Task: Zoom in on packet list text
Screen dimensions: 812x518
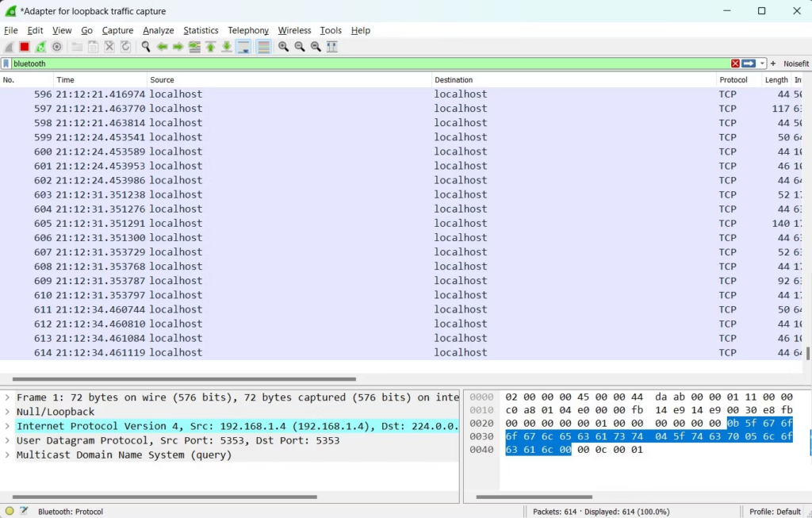Action: click(283, 47)
